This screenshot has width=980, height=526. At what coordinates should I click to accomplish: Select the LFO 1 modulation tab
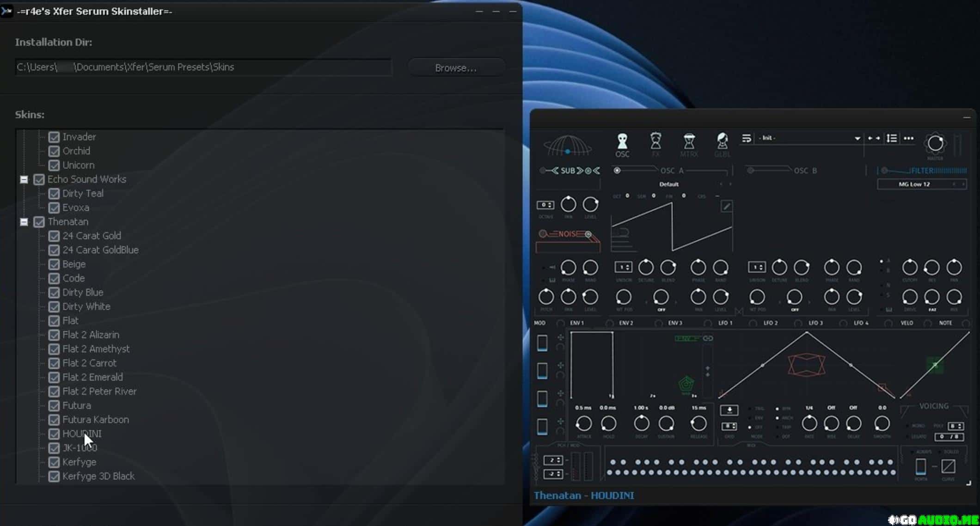coord(725,323)
